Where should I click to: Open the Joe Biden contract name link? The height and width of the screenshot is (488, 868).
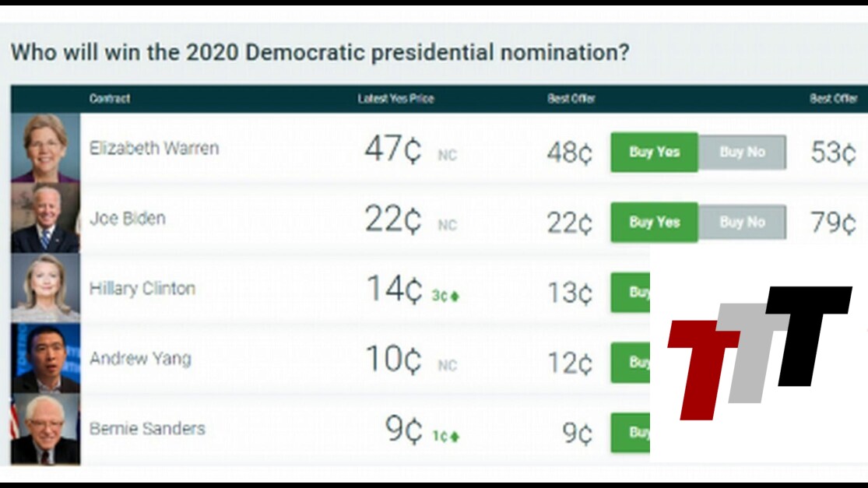coord(128,219)
